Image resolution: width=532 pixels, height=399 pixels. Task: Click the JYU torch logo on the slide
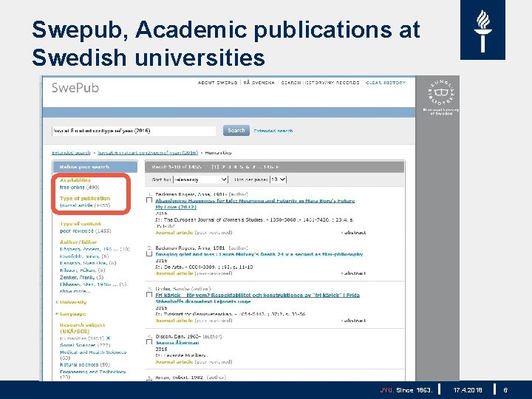pyautogui.click(x=482, y=30)
